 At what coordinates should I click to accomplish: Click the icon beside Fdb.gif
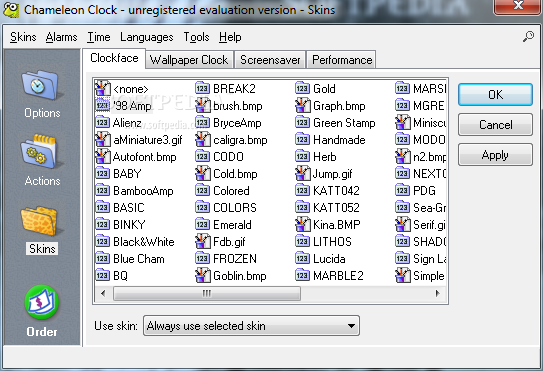tap(203, 241)
